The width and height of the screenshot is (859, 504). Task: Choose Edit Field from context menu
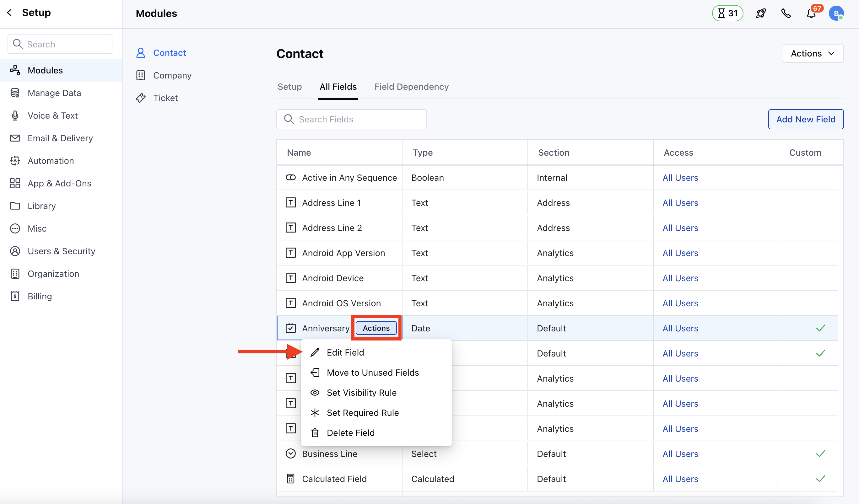345,352
